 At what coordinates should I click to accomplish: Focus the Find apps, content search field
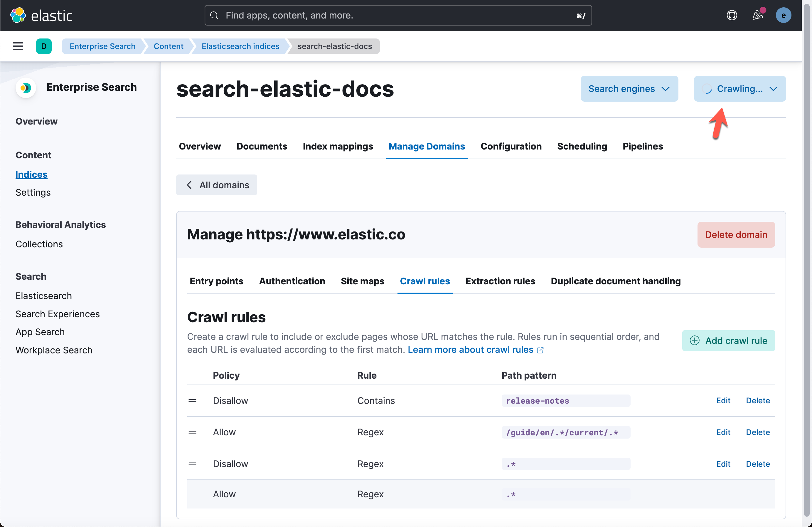point(398,15)
